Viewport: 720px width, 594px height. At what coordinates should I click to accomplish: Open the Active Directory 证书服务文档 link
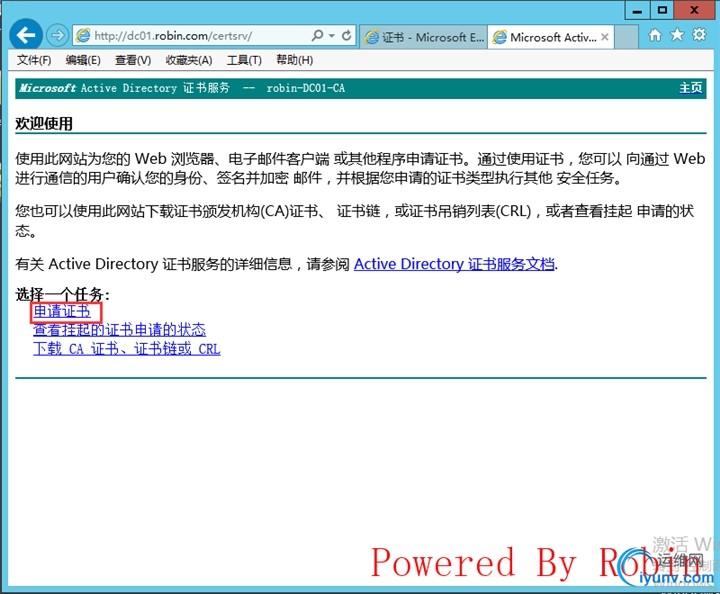[x=454, y=264]
